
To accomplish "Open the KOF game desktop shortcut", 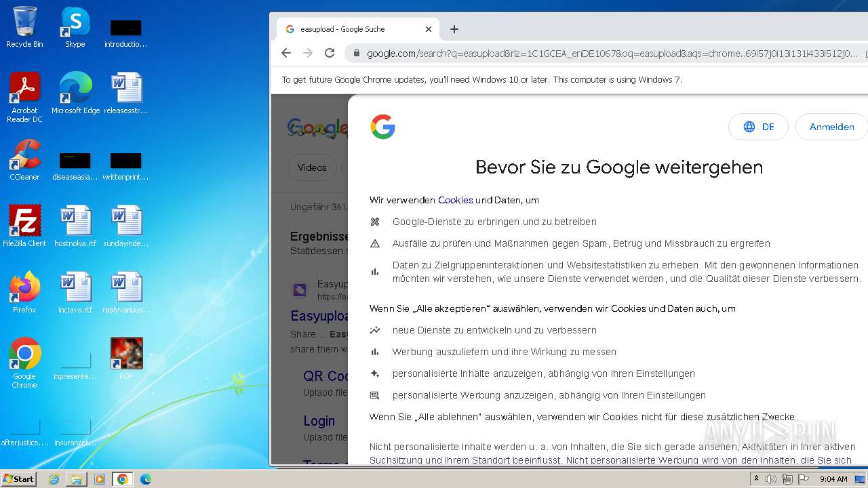I will (x=126, y=359).
